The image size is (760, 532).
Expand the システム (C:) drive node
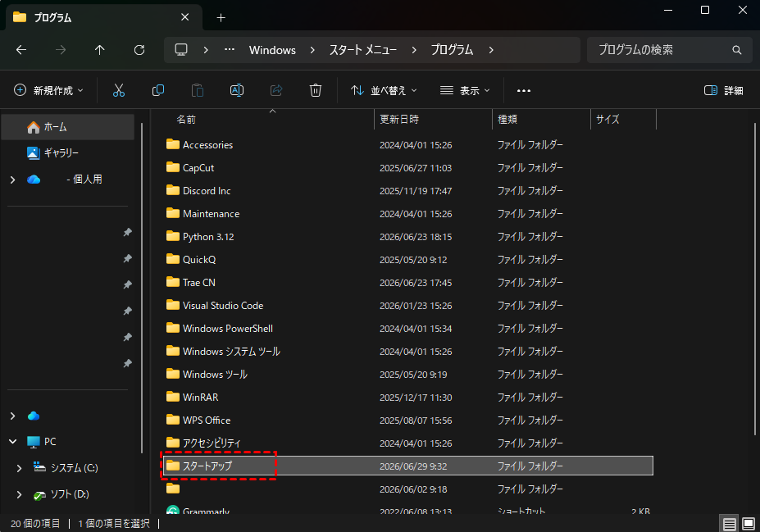pyautogui.click(x=19, y=468)
